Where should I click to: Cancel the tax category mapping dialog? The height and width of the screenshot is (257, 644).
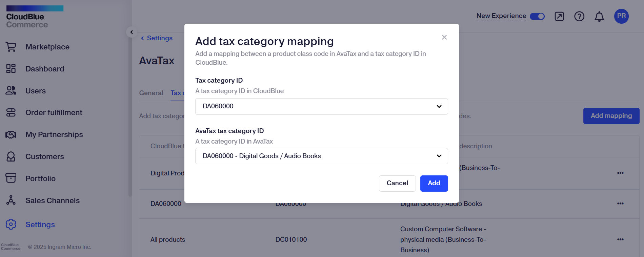tap(397, 183)
